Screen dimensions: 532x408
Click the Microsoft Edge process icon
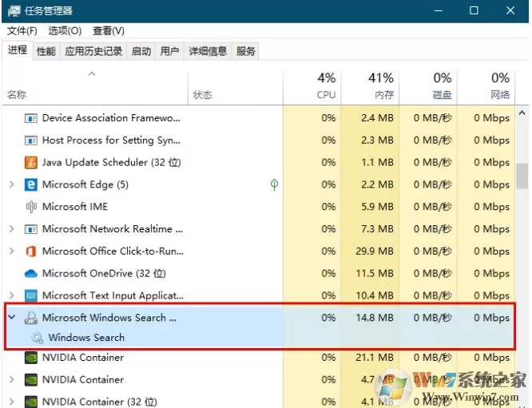(x=31, y=185)
